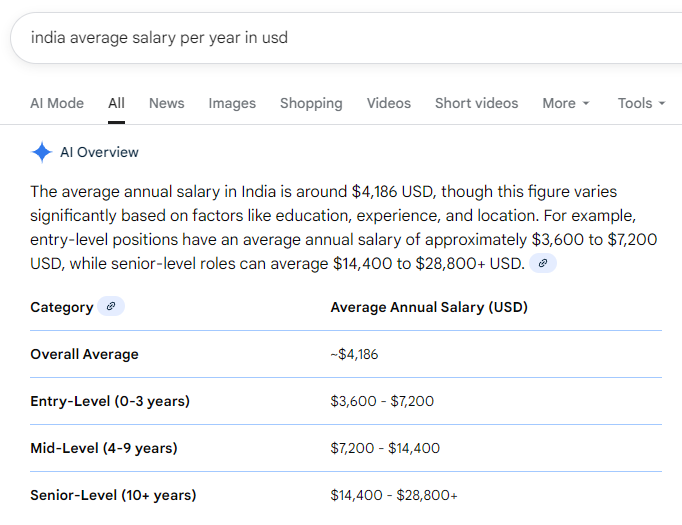Open the Images tab

[x=232, y=103]
